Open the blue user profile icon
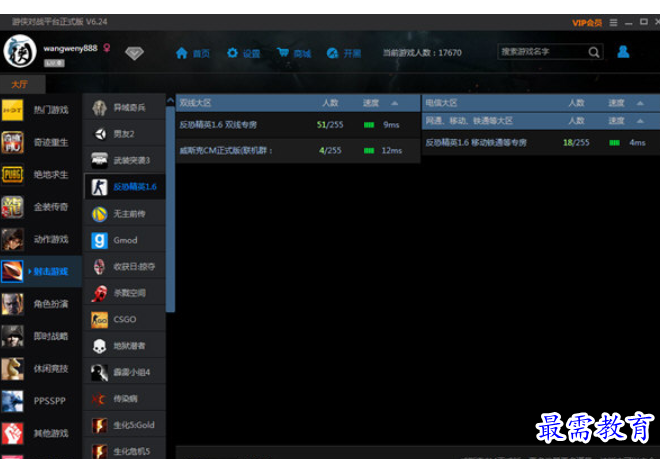660x459 pixels. (623, 52)
